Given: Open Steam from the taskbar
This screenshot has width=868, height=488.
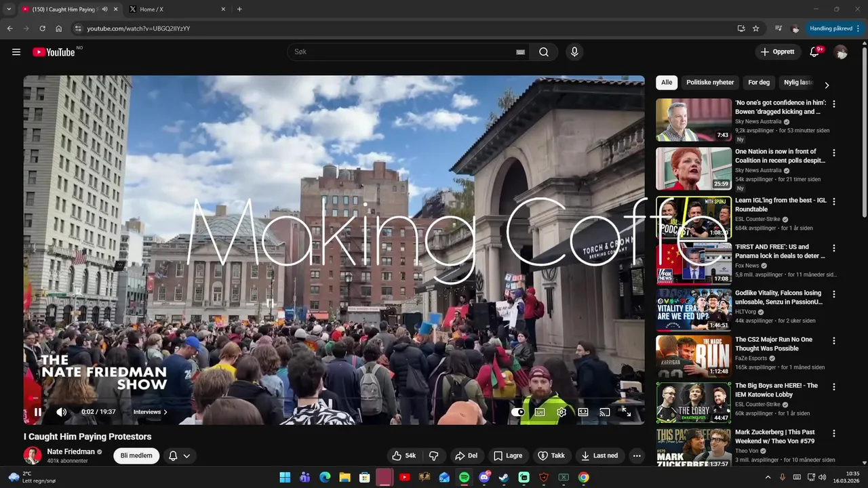Looking at the screenshot, I should (x=504, y=477).
